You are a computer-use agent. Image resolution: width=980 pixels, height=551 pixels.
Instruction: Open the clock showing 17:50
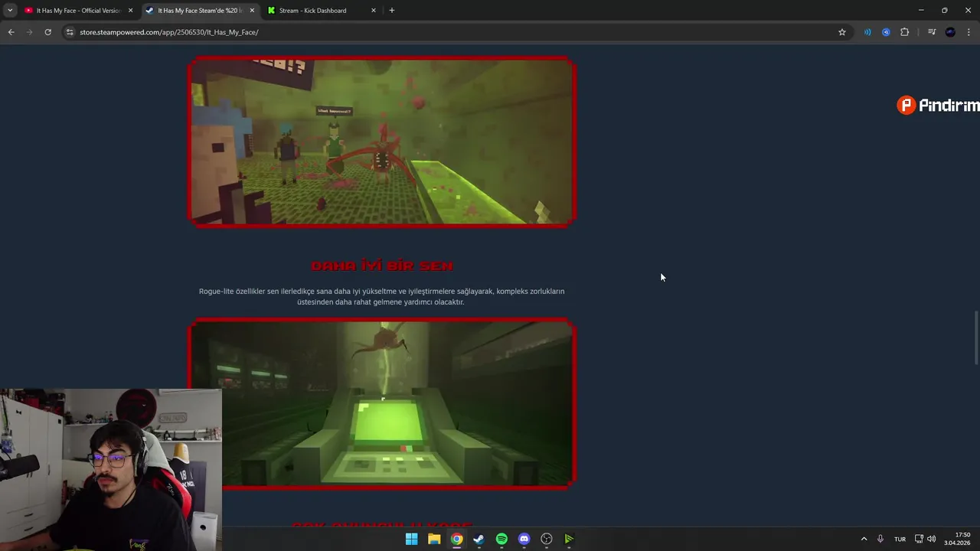point(958,539)
